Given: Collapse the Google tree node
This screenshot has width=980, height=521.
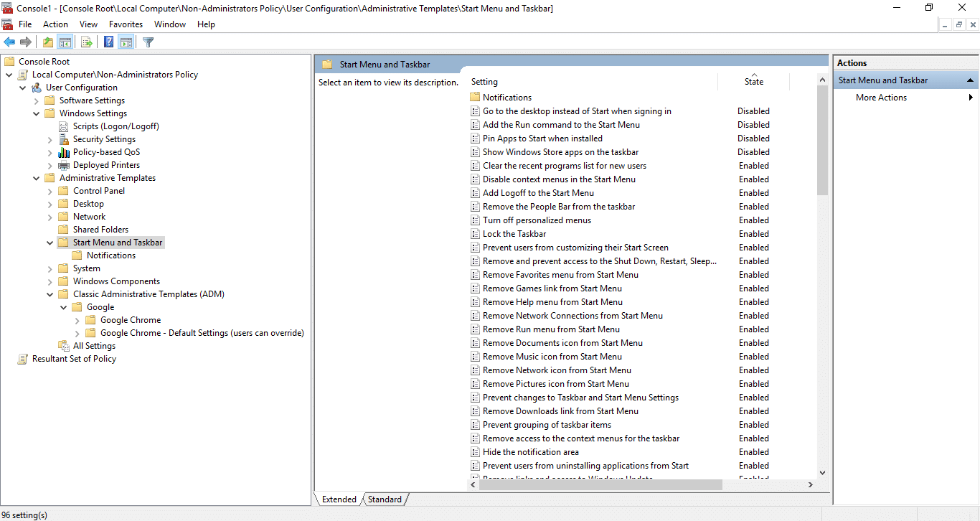Looking at the screenshot, I should (x=64, y=307).
